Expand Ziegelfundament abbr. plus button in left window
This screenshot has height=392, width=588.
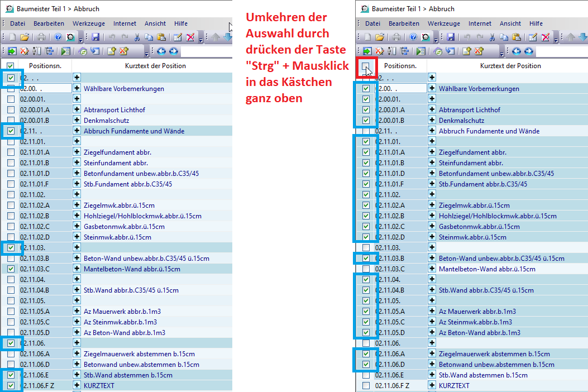pos(77,152)
